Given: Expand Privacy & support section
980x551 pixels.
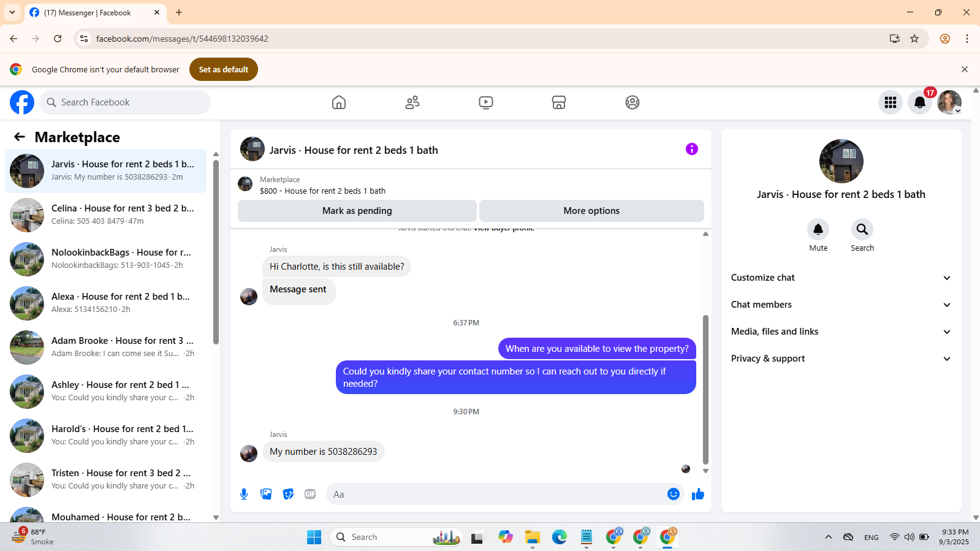Looking at the screenshot, I should pos(841,359).
